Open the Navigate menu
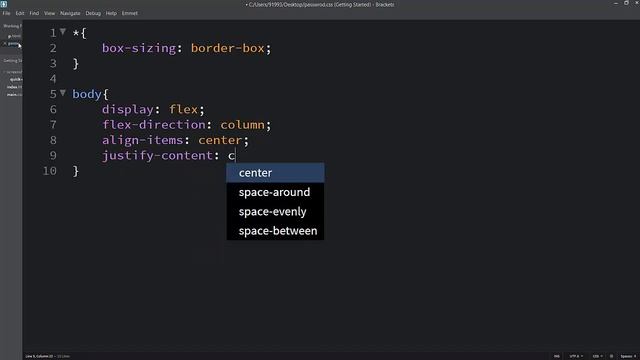 point(70,13)
